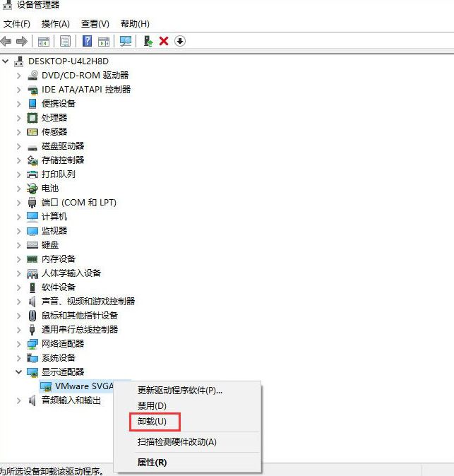The width and height of the screenshot is (454, 476).
Task: Click the show/hide console tree icon
Action: point(43,41)
